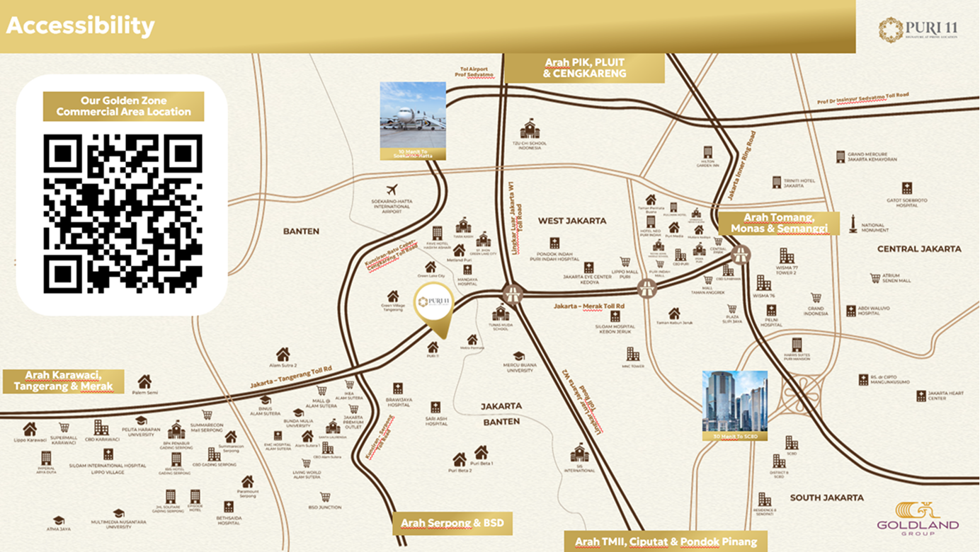The width and height of the screenshot is (980, 552).
Task: Select the Arah PIK, Pluit & Cengkareng label
Action: coord(585,68)
